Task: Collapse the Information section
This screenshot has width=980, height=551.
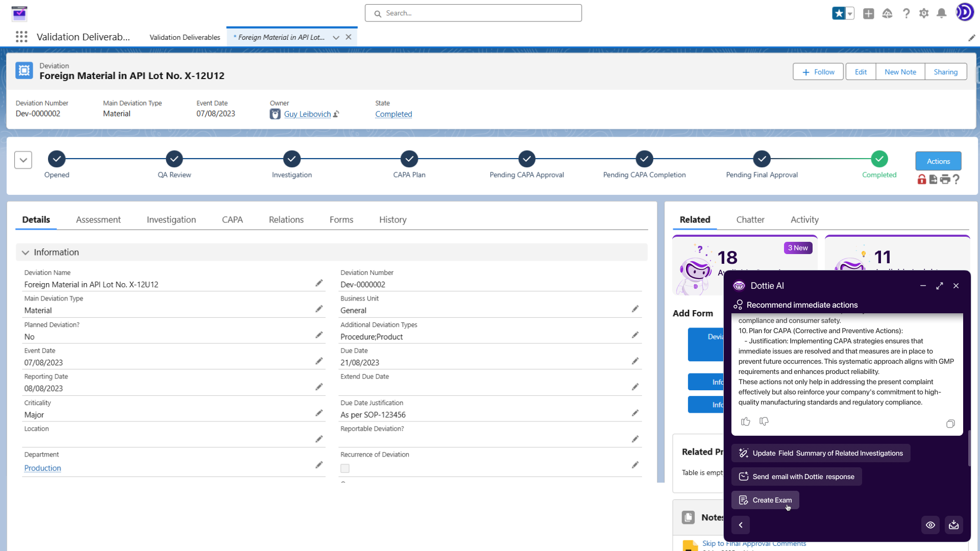Action: tap(25, 252)
